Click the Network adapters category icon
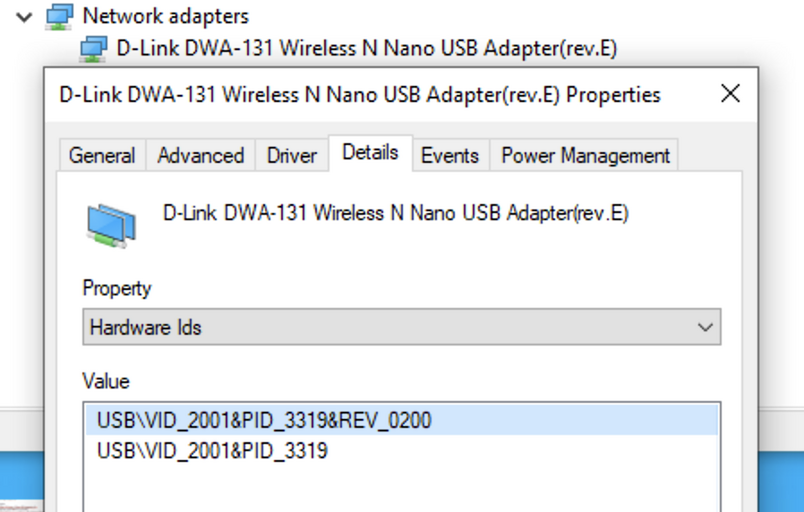 [x=59, y=17]
